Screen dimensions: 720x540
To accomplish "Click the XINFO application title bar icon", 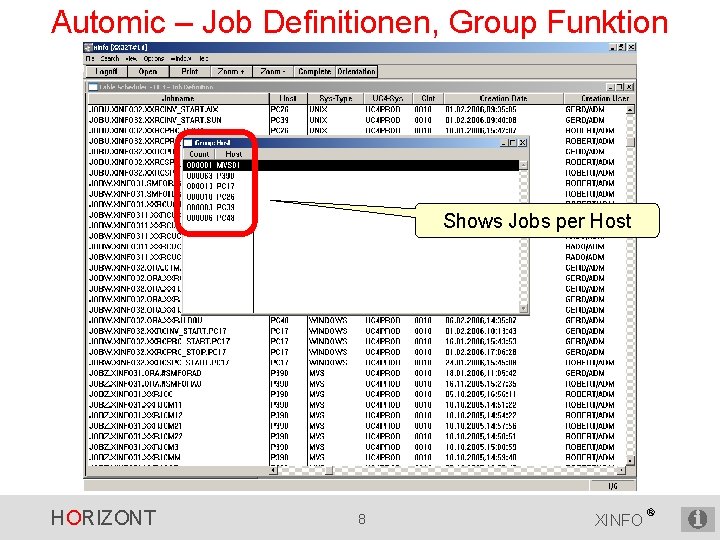I will (88, 47).
